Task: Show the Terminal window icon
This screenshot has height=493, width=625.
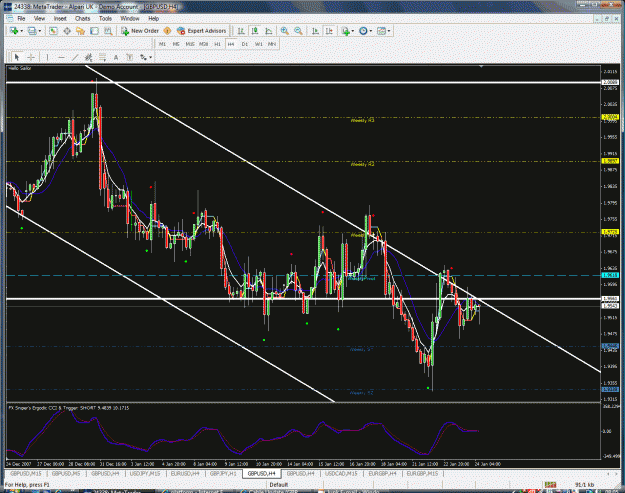Action: coord(94,31)
